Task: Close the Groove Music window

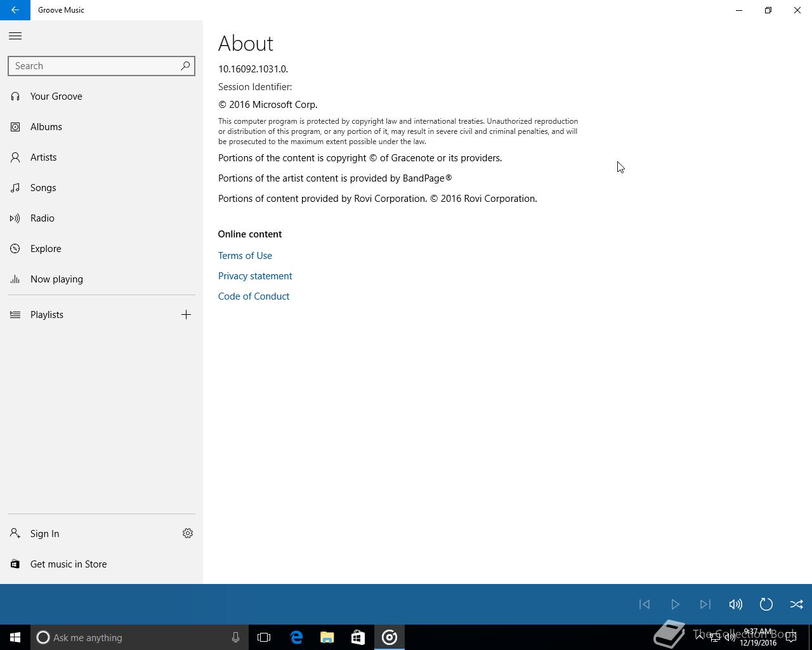Action: click(x=797, y=10)
